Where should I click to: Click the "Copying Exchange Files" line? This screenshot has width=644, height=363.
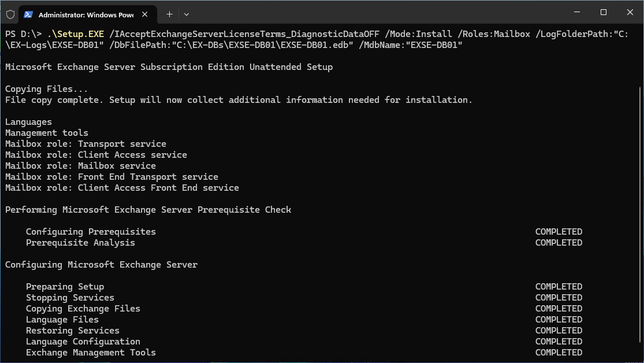tap(83, 309)
